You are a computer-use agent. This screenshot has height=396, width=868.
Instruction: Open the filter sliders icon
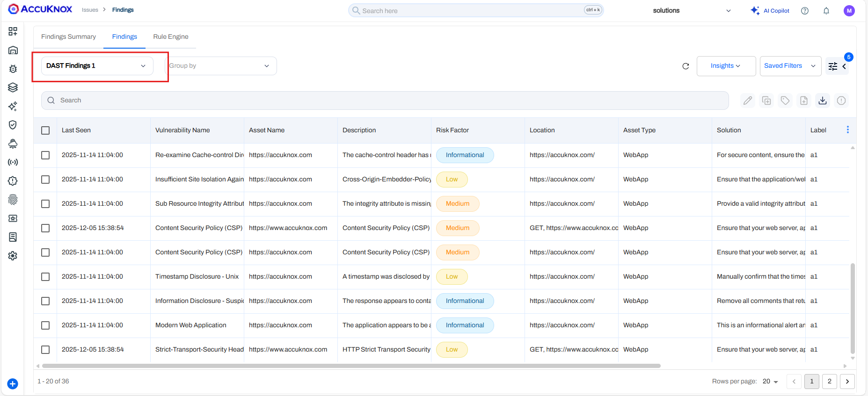coord(833,66)
